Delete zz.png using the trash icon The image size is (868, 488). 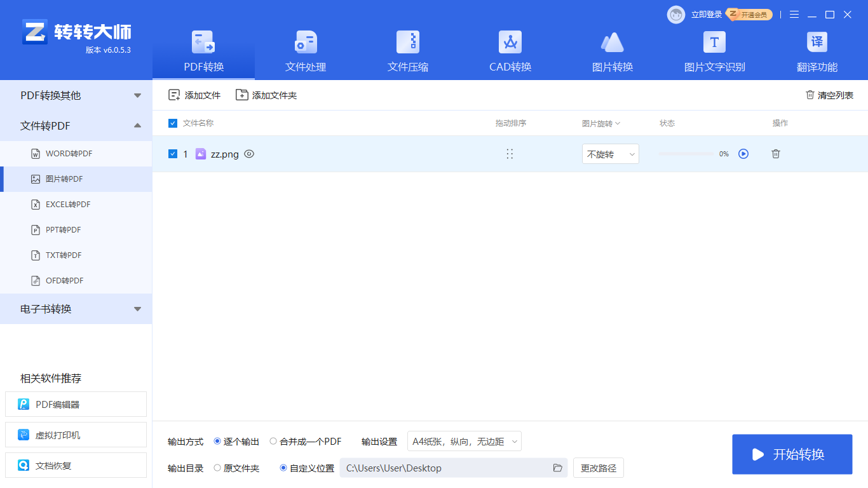point(775,154)
